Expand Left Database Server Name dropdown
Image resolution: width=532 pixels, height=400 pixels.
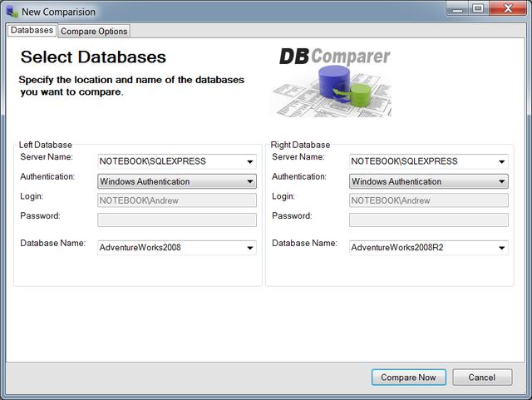pos(249,161)
